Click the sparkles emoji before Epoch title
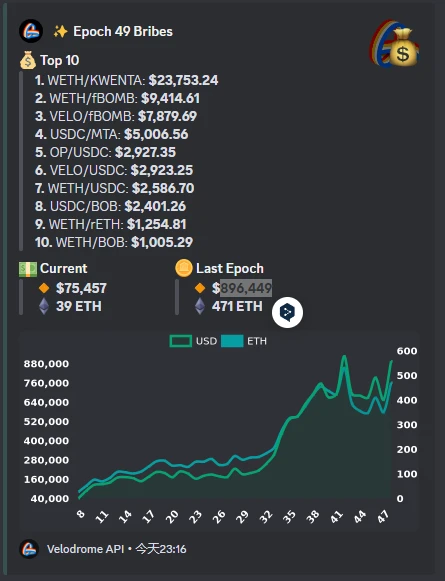The width and height of the screenshot is (445, 581). 60,31
